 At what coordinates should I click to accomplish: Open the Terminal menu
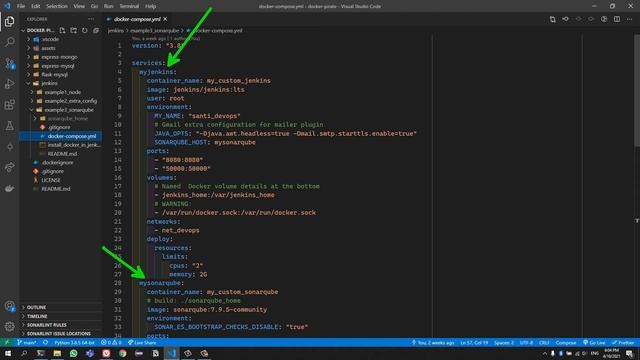[129, 6]
